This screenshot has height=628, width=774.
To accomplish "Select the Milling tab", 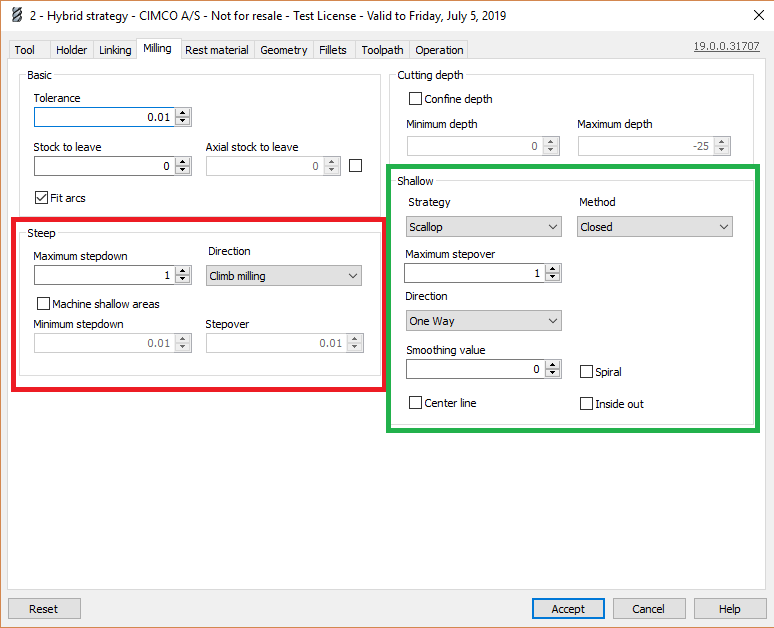I will (x=157, y=48).
